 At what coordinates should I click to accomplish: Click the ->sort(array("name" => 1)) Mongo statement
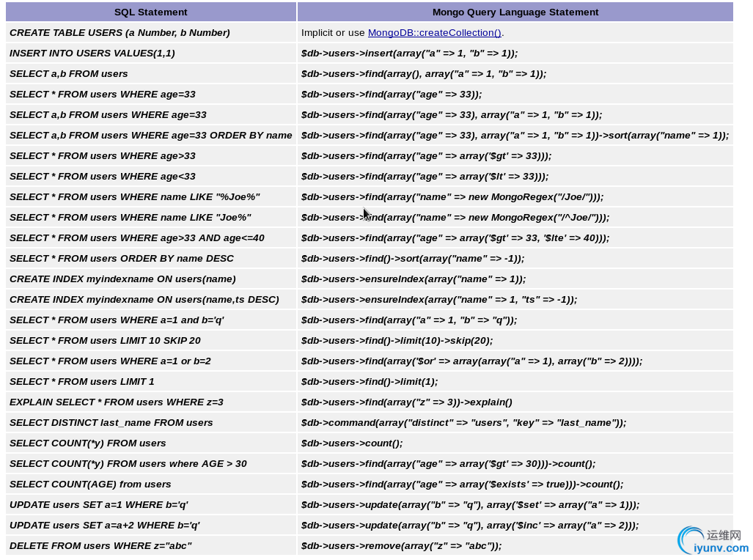pos(515,136)
